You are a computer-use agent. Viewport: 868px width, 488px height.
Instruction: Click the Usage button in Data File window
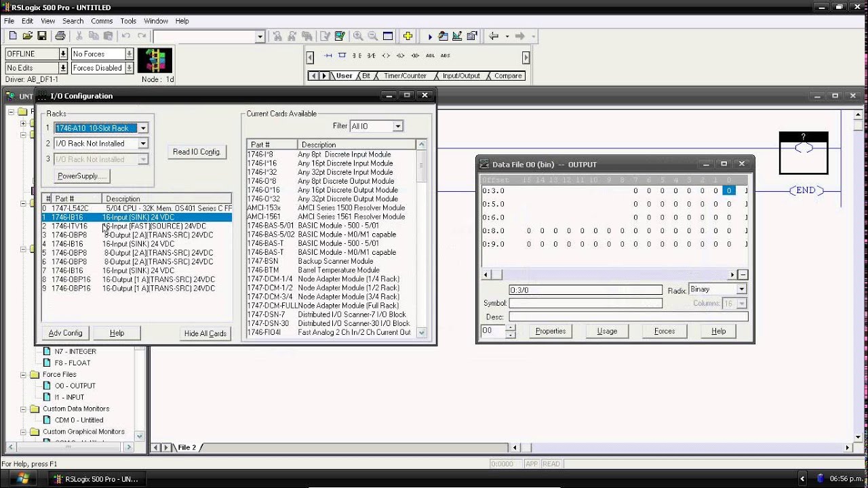[607, 331]
